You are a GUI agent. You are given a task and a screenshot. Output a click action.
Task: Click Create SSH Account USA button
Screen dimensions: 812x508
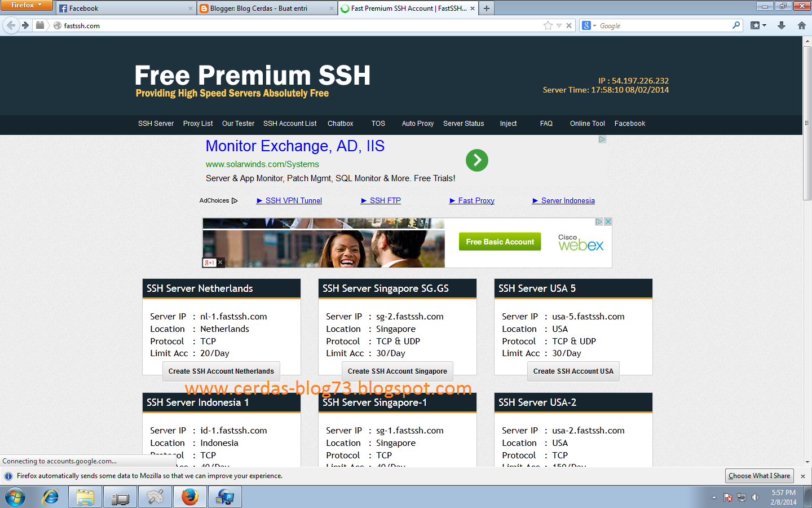(573, 371)
